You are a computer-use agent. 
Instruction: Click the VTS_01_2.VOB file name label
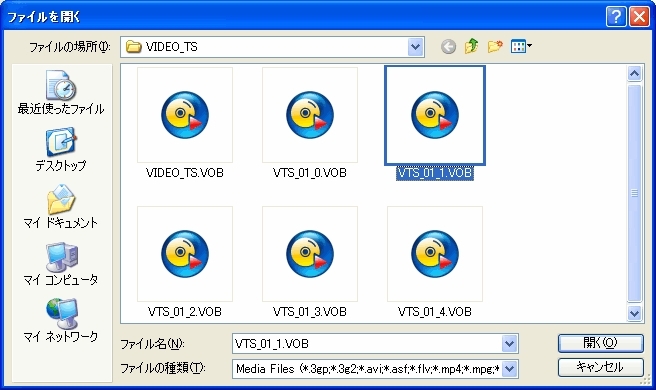pos(185,312)
